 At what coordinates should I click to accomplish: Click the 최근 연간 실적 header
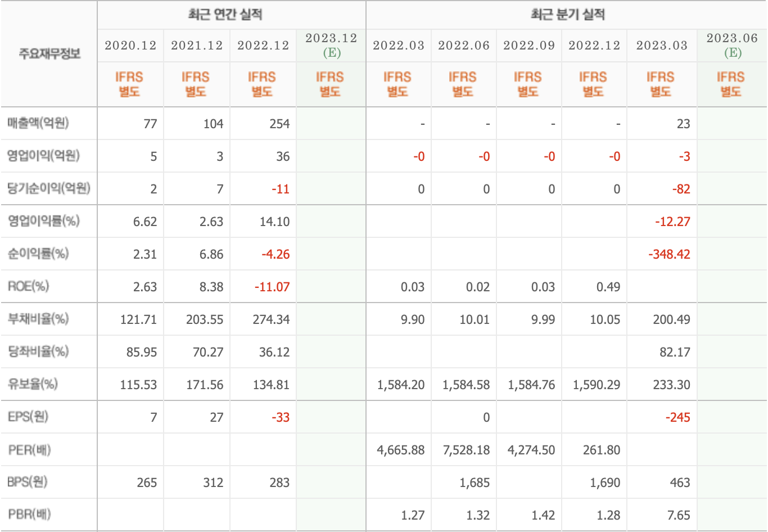225,15
